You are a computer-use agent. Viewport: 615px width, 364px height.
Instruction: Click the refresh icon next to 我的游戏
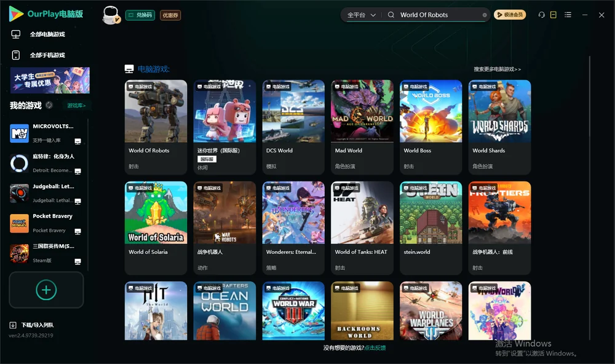click(x=49, y=105)
